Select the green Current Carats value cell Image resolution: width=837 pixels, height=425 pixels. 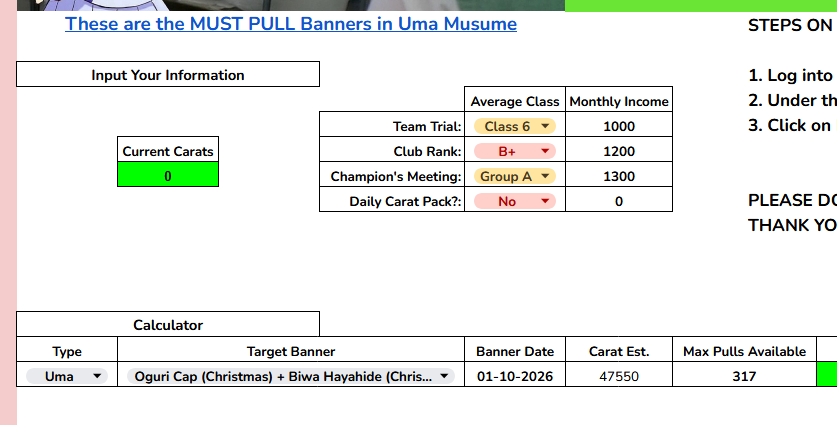click(168, 175)
